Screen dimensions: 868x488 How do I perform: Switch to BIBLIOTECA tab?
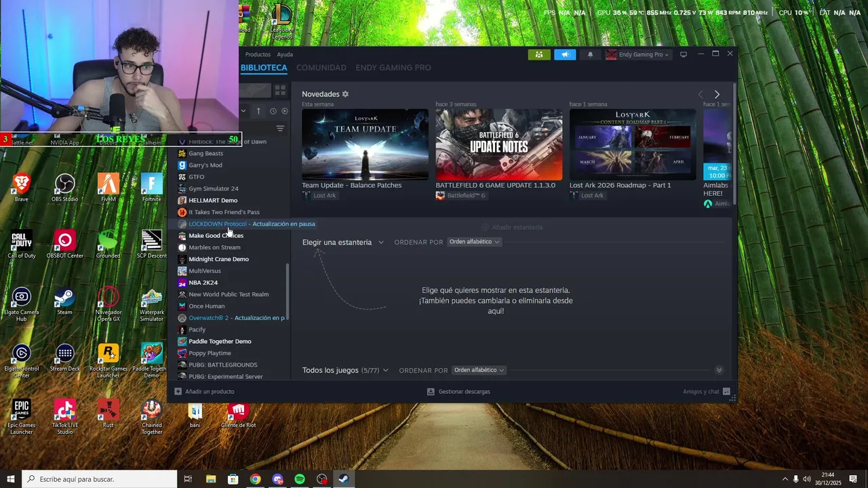(264, 68)
